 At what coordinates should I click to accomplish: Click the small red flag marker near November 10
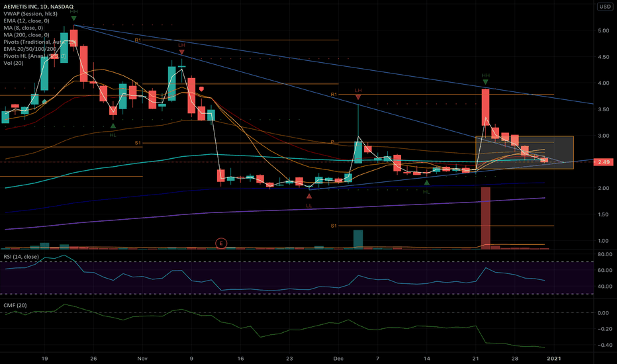tap(201, 89)
